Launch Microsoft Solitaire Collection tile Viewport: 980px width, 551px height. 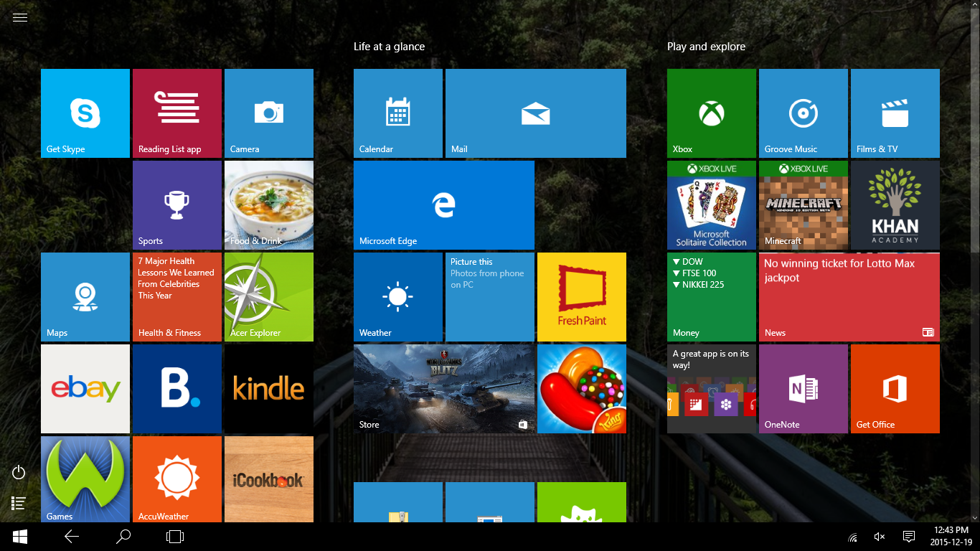tap(712, 205)
